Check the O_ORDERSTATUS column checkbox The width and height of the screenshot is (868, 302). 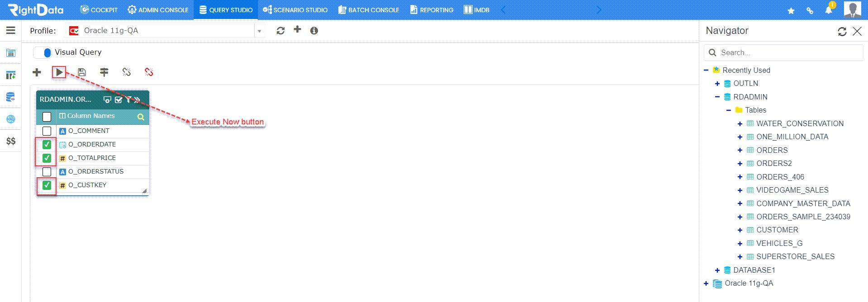click(47, 172)
